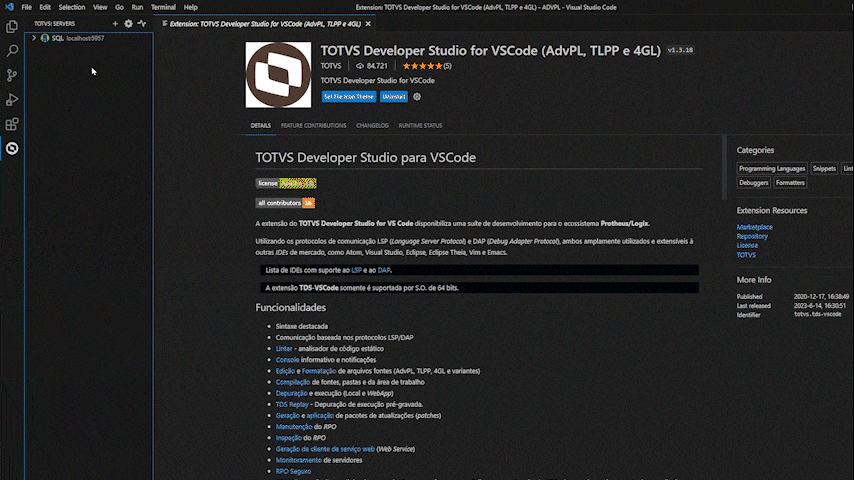The width and height of the screenshot is (854, 480).
Task: Open the License resource link
Action: [x=747, y=246]
